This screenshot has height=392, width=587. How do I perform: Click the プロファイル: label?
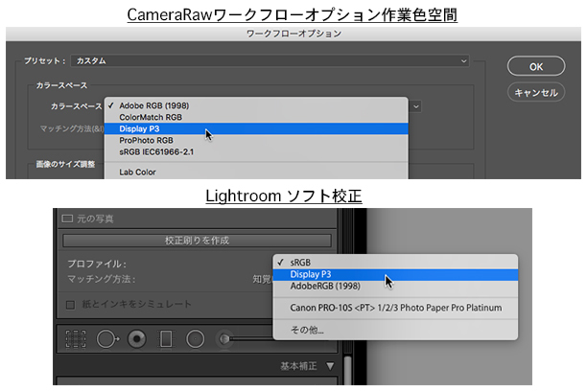click(97, 265)
